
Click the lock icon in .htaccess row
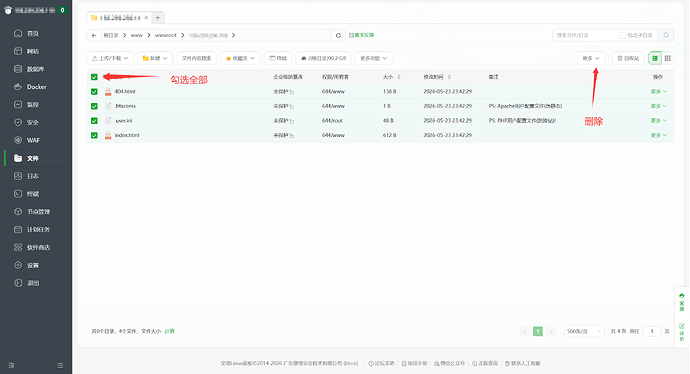(291, 106)
